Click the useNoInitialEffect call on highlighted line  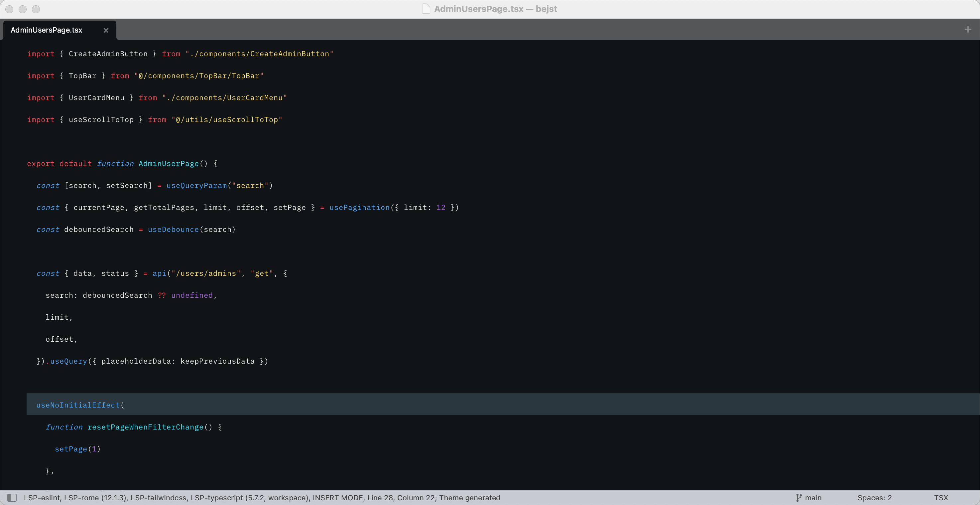(x=78, y=405)
